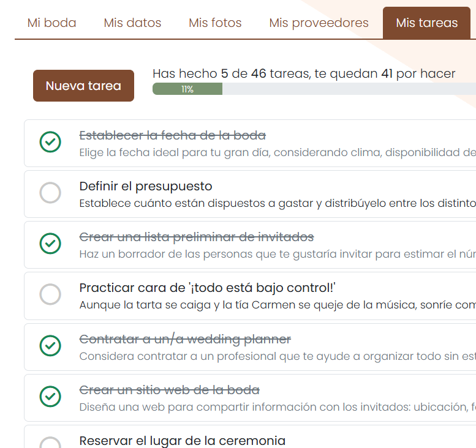Select the Mis tareas tab
476x448 pixels.
[426, 23]
